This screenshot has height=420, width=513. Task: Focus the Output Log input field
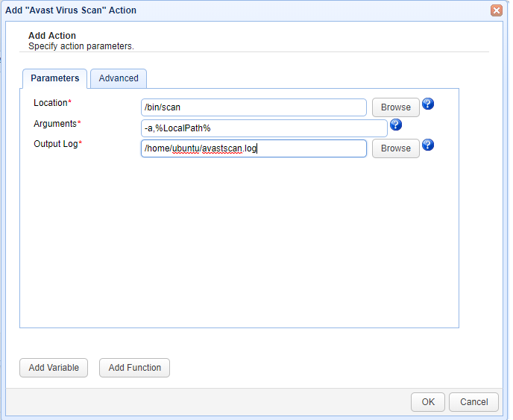coord(254,148)
